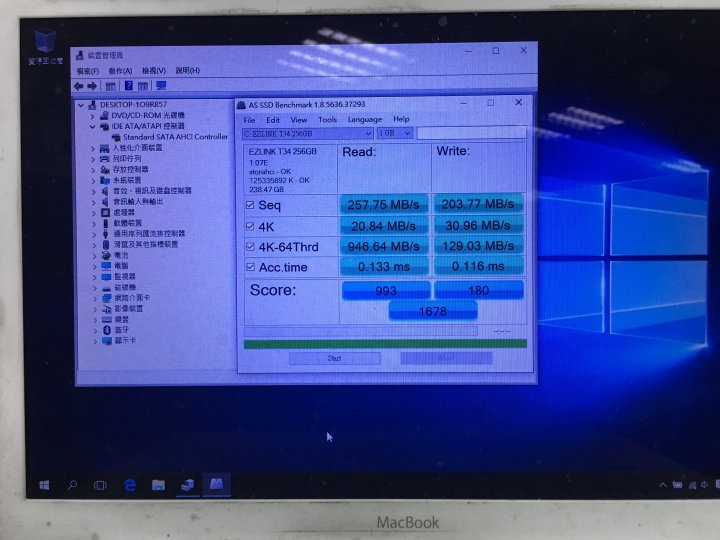Screen dimensions: 720x540
Task: Uncheck the Seq test checkbox
Action: pyautogui.click(x=250, y=205)
